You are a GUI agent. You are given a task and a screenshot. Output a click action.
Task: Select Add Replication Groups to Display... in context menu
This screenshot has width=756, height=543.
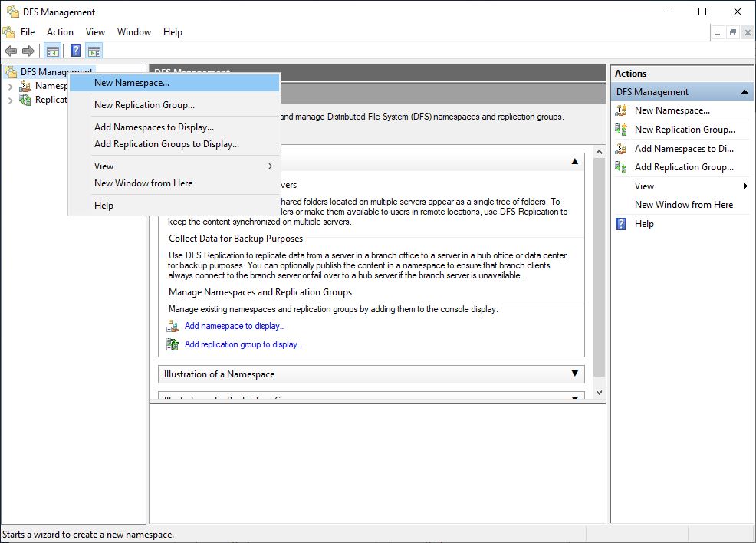(x=175, y=144)
